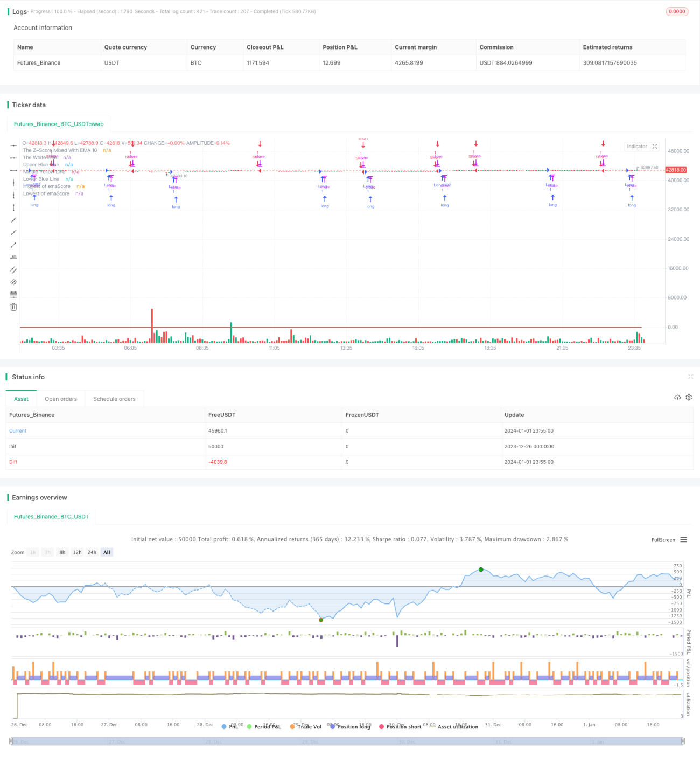Delete all drawings with trash icon
Viewport: 700px width, 757px height.
pos(13,307)
